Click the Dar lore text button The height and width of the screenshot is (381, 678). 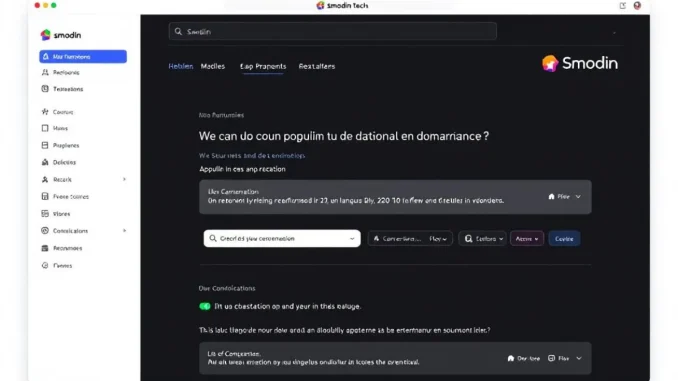click(528, 358)
